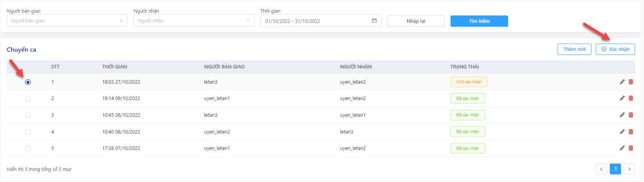644x182 pixels.
Task: Delete row 1 using the trash icon
Action: (x=631, y=82)
